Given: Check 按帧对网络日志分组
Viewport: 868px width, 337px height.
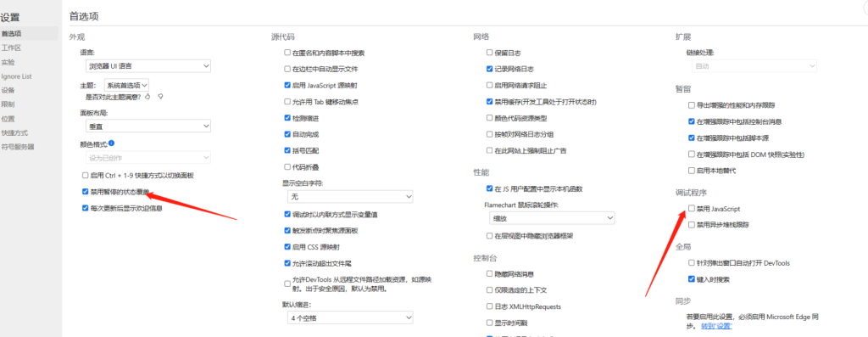Looking at the screenshot, I should pyautogui.click(x=489, y=134).
